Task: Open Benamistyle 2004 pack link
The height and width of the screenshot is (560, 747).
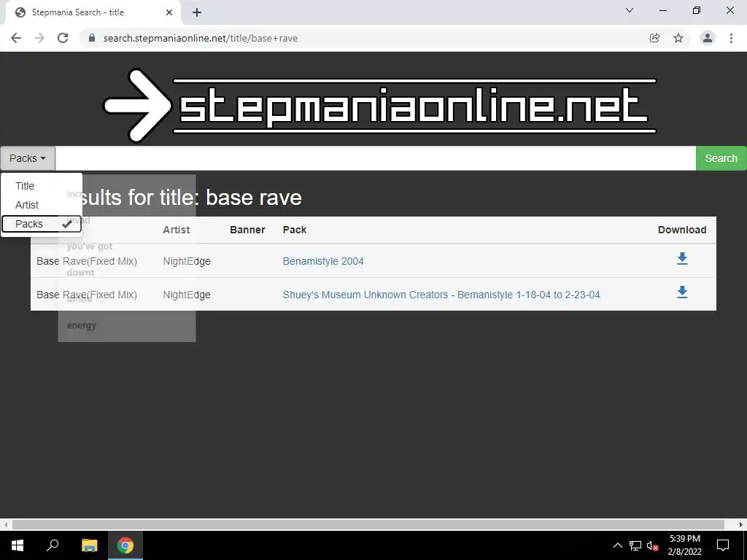Action: click(x=323, y=261)
